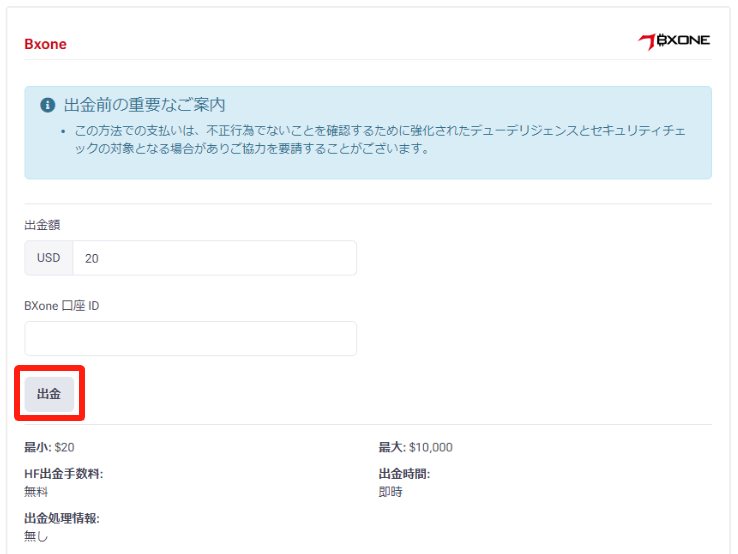This screenshot has height=554, width=738.
Task: Click the HF出金手数料 label
Action: (x=63, y=474)
